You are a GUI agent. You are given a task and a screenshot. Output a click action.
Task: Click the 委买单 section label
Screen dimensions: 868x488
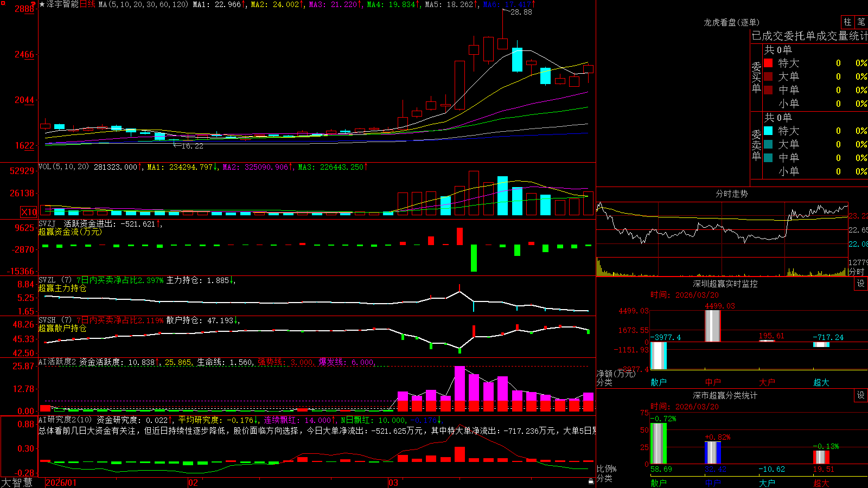tap(756, 77)
